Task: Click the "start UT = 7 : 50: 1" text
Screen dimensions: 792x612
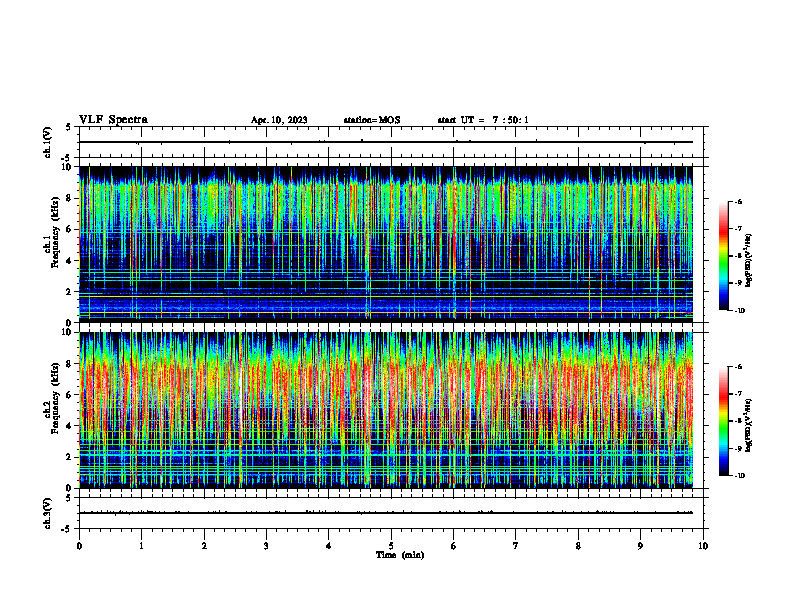Action: (x=483, y=120)
